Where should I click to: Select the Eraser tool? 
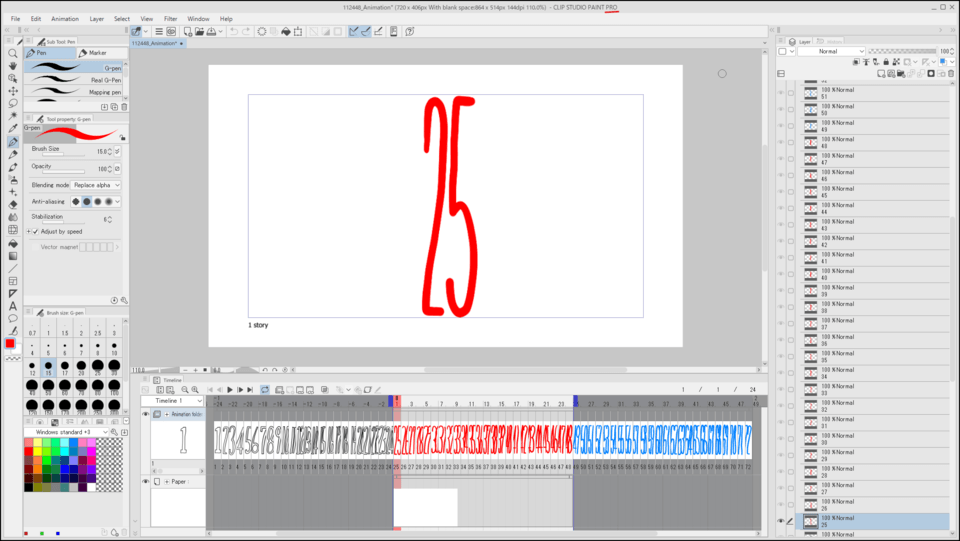pyautogui.click(x=12, y=204)
